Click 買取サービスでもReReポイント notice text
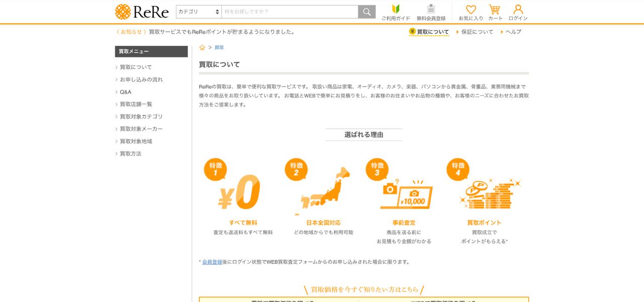This screenshot has height=302, width=644. [x=222, y=32]
